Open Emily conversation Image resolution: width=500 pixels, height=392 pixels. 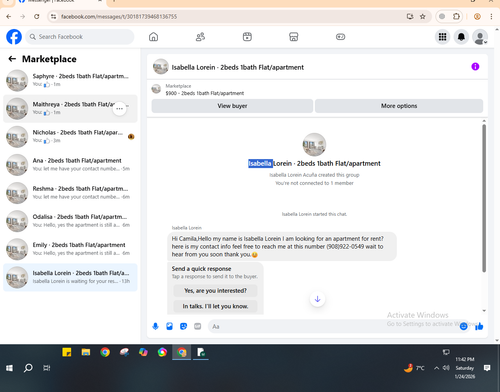click(x=70, y=249)
